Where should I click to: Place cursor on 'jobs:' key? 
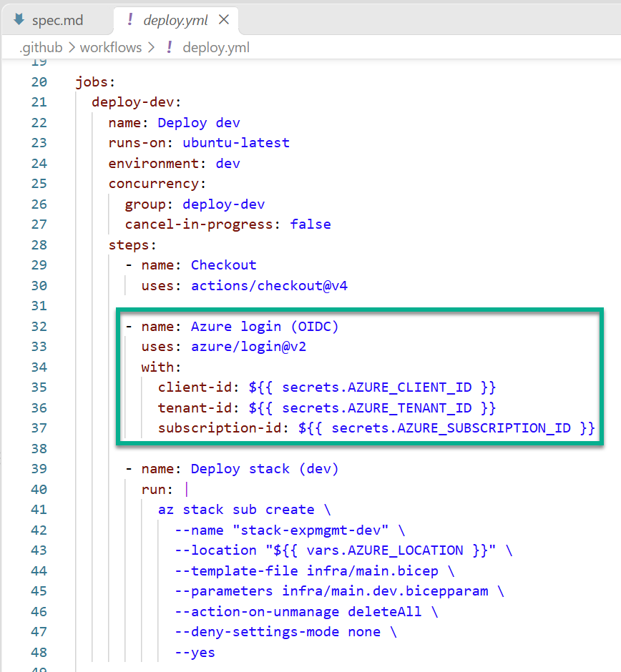tap(95, 82)
